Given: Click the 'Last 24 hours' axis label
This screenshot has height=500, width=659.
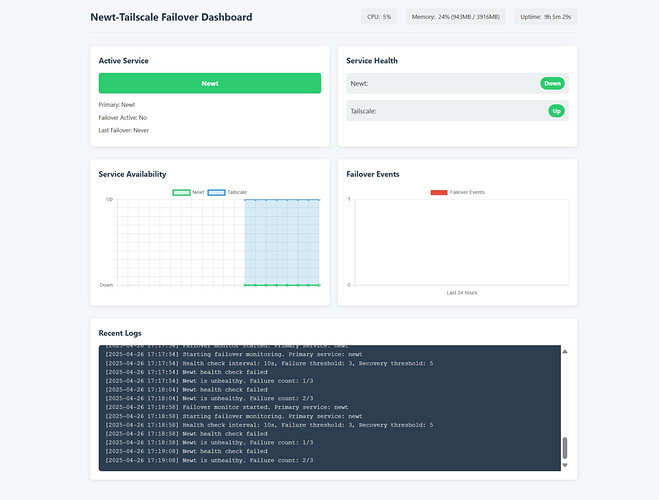Looking at the screenshot, I should [462, 292].
